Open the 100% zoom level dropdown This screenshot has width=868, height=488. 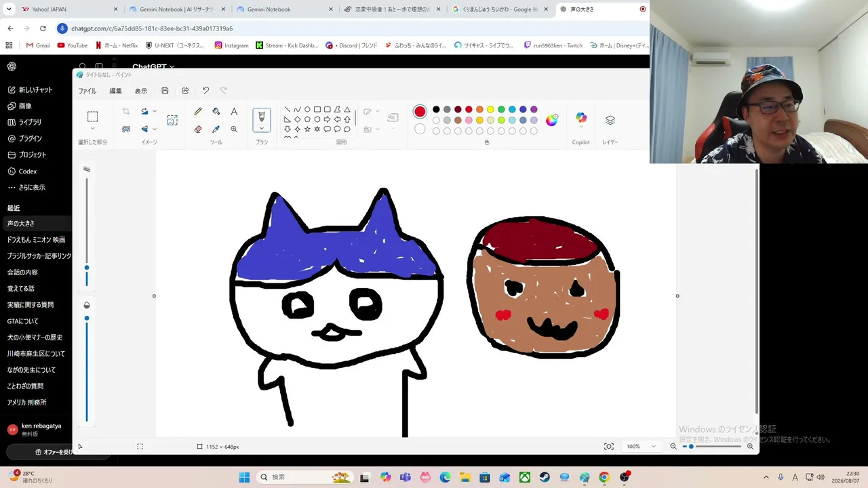tap(642, 447)
